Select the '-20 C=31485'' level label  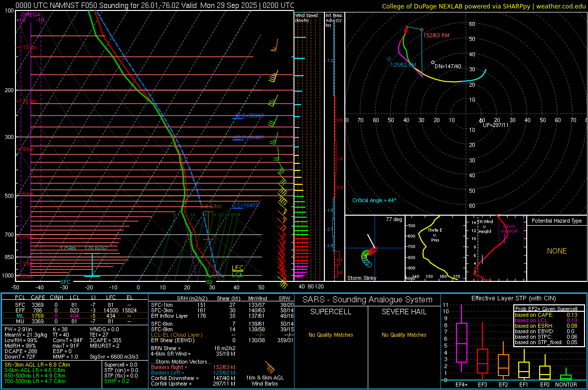click(249, 137)
